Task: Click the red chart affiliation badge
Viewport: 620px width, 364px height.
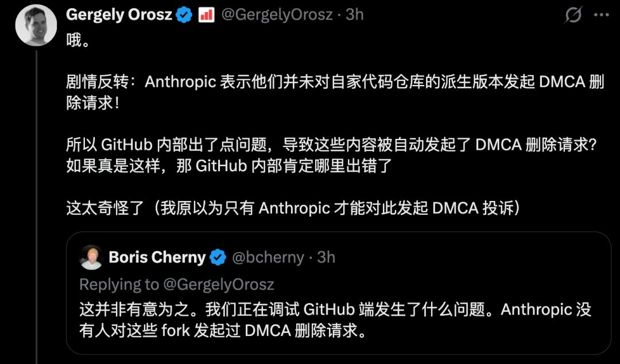Action: click(206, 15)
